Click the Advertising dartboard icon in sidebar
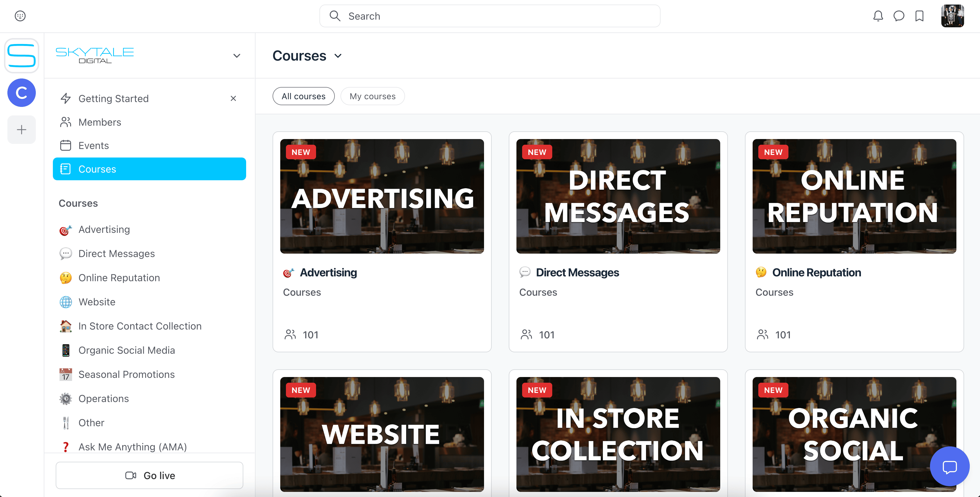The height and width of the screenshot is (497, 980). click(65, 230)
